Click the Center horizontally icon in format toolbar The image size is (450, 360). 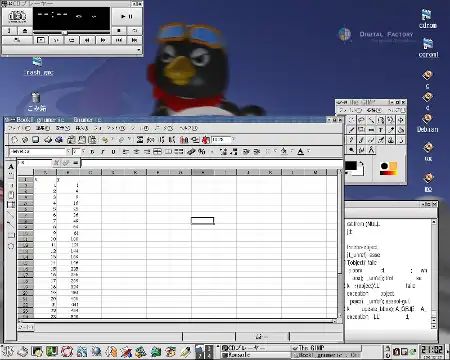click(x=136, y=152)
